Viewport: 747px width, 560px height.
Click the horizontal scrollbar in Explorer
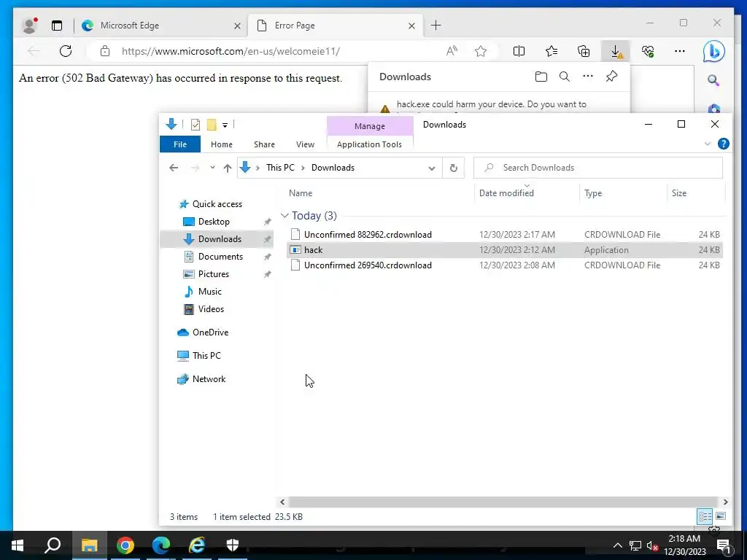tap(503, 502)
